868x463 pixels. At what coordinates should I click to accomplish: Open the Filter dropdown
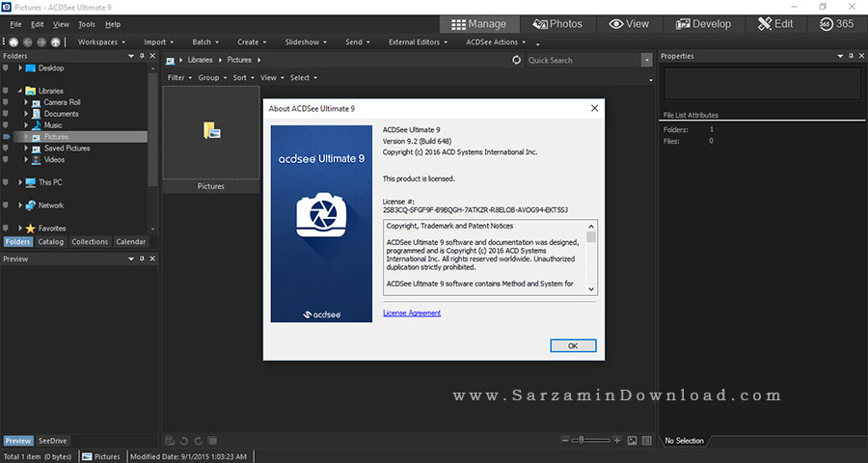pos(180,77)
